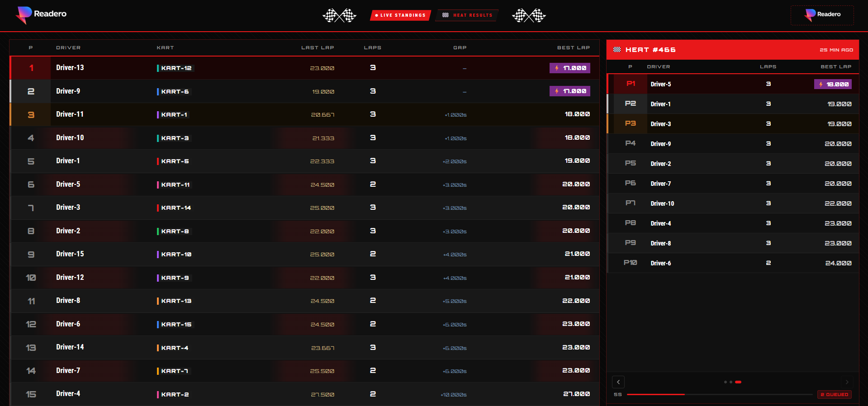The image size is (868, 406).
Task: Open the Heat Results tab
Action: tap(468, 15)
